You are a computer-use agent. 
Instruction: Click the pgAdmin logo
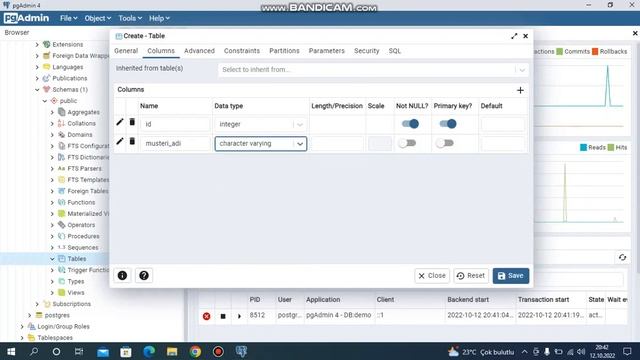tap(27, 18)
